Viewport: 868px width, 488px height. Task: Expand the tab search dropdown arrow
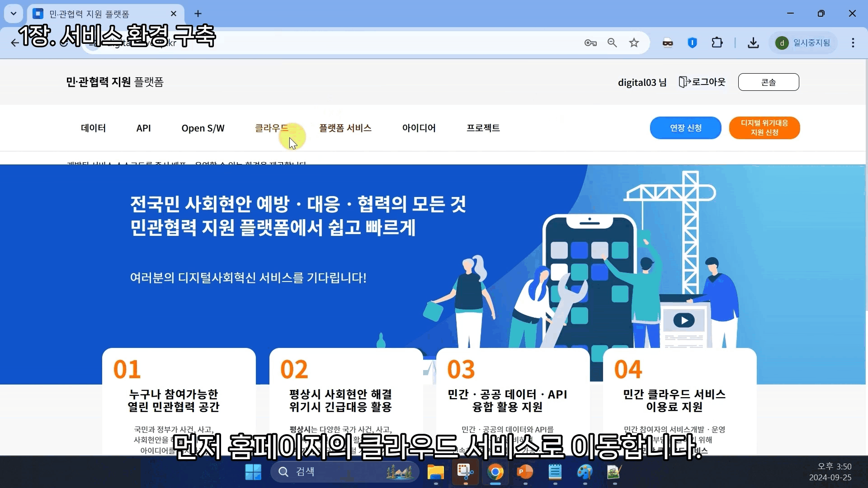(x=14, y=14)
